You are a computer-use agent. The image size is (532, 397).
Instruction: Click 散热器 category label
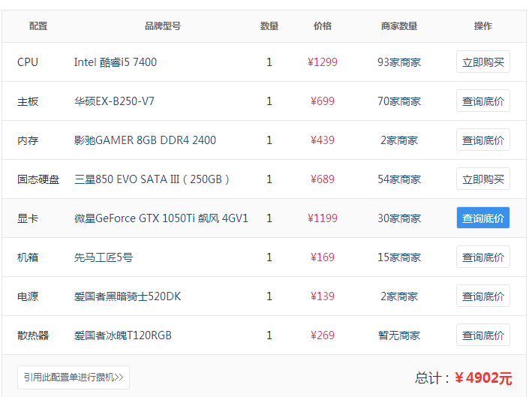click(x=33, y=335)
